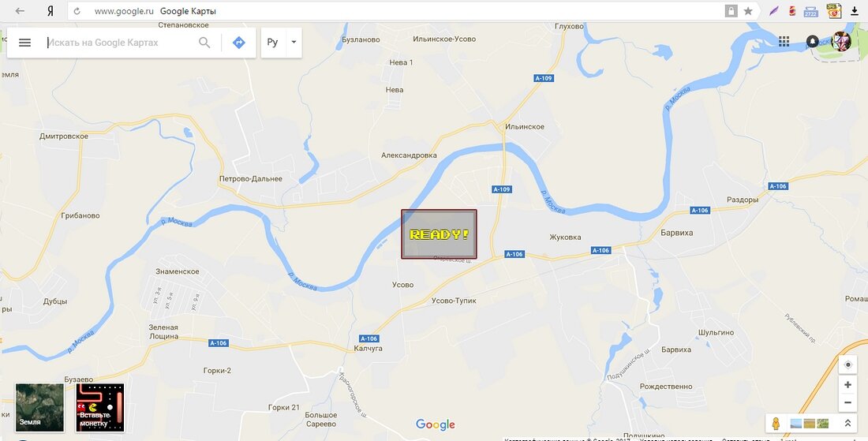This screenshot has height=441, width=868.
Task: Open the browser downloads arrow
Action: (855, 11)
